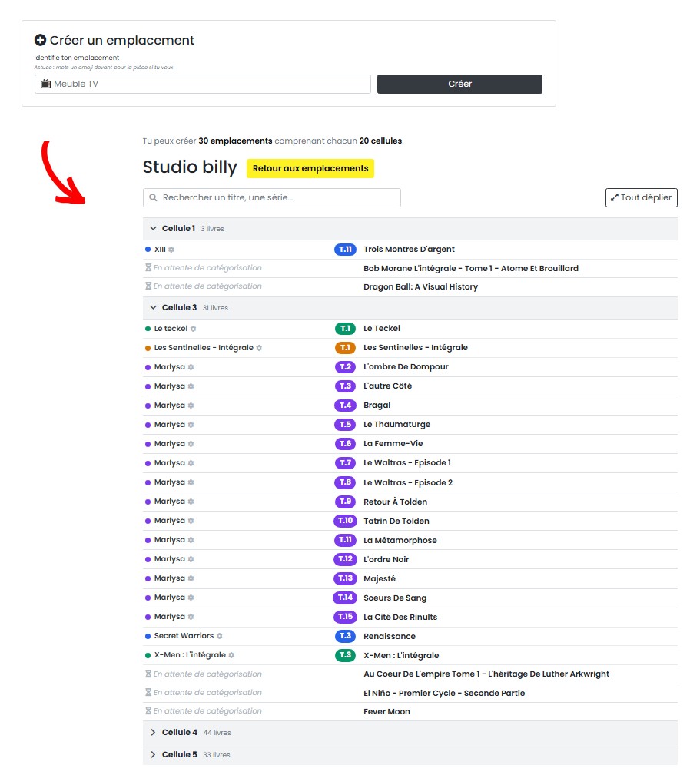The image size is (700, 775).
Task: Click the Meuble TV name input field
Action: (203, 84)
